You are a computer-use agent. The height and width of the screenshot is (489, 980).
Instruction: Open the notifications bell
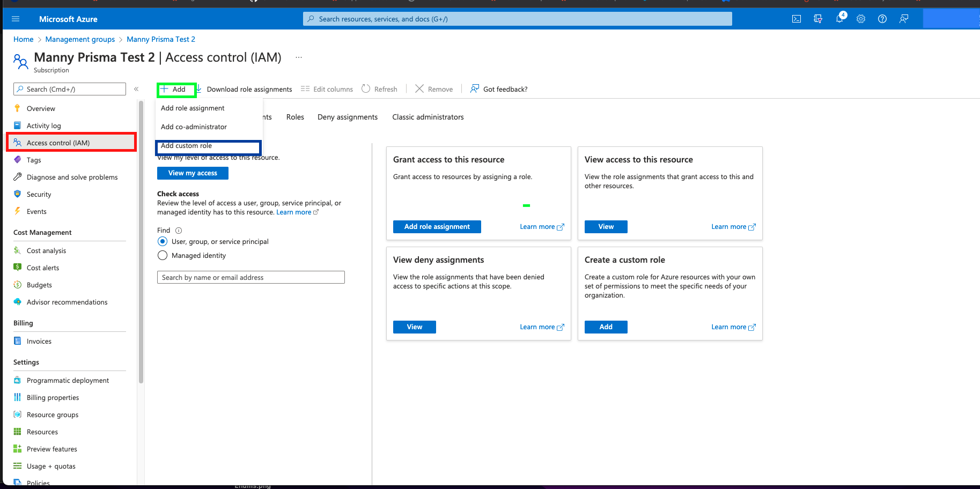click(839, 19)
